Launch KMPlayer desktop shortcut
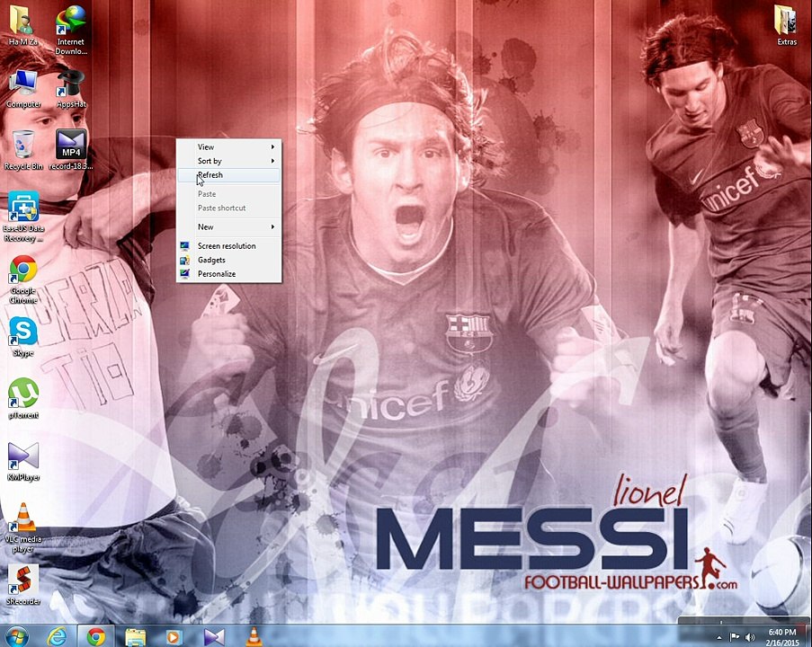The image size is (812, 647). coord(23,461)
